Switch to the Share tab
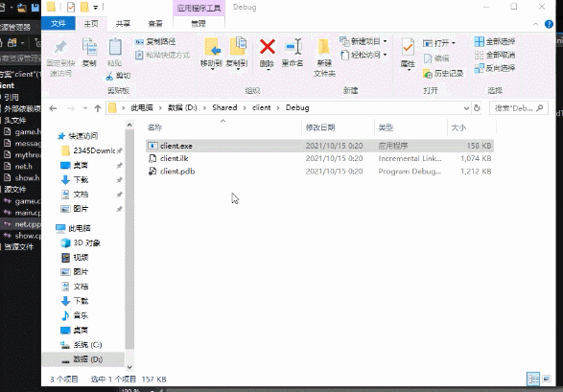This screenshot has height=392, width=563. (x=123, y=24)
